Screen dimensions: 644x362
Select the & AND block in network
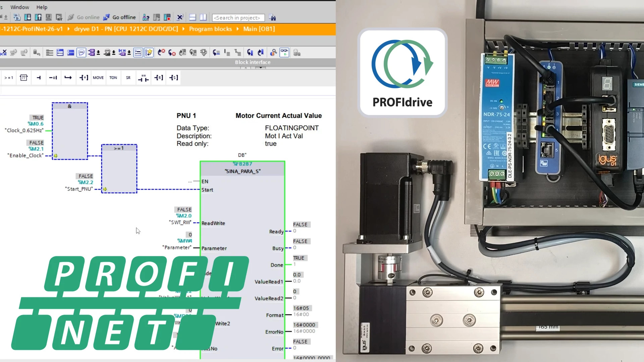coord(70,131)
